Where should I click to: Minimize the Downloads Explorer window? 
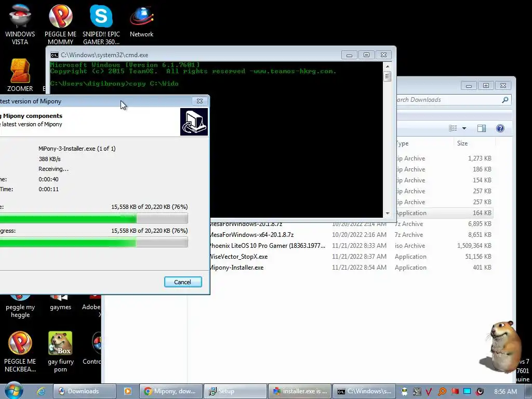pos(469,86)
